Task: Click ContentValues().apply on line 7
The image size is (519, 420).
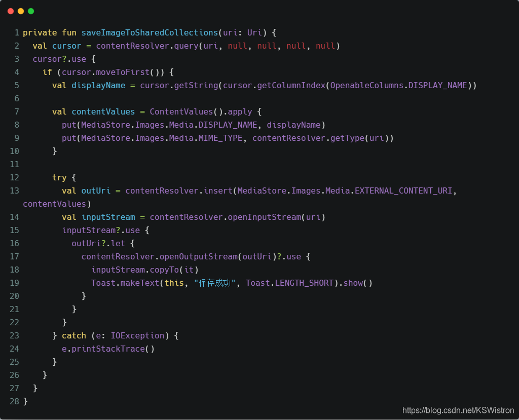Action: 201,112
